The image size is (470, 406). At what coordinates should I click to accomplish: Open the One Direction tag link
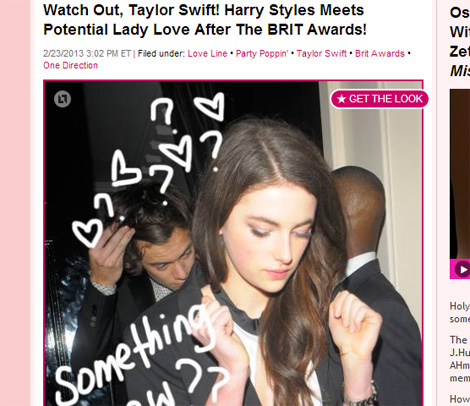70,65
